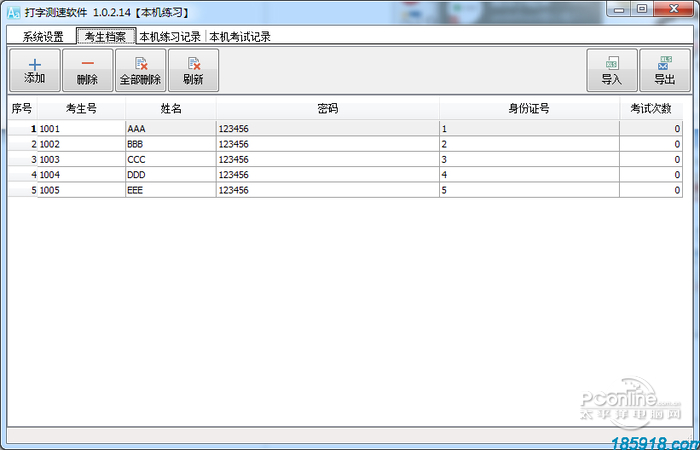The image size is (700, 450).
Task: Click the 添加 add button
Action: pos(35,71)
